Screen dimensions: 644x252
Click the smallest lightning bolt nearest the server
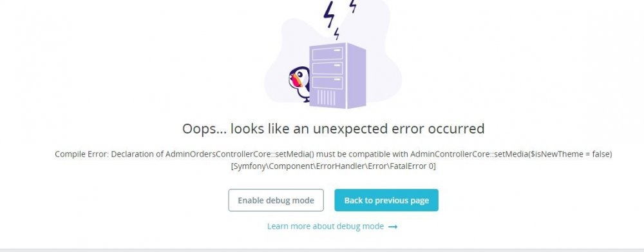337,34
